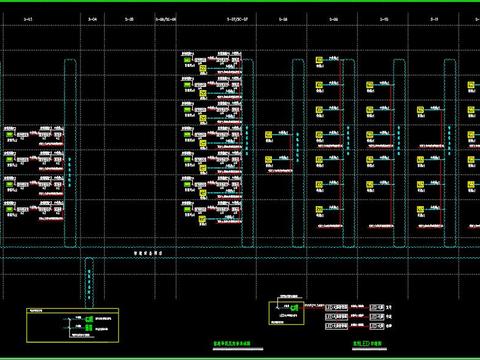This screenshot has width=480, height=360.
Task: Click the 3-08 column header label
Action: (x=283, y=20)
